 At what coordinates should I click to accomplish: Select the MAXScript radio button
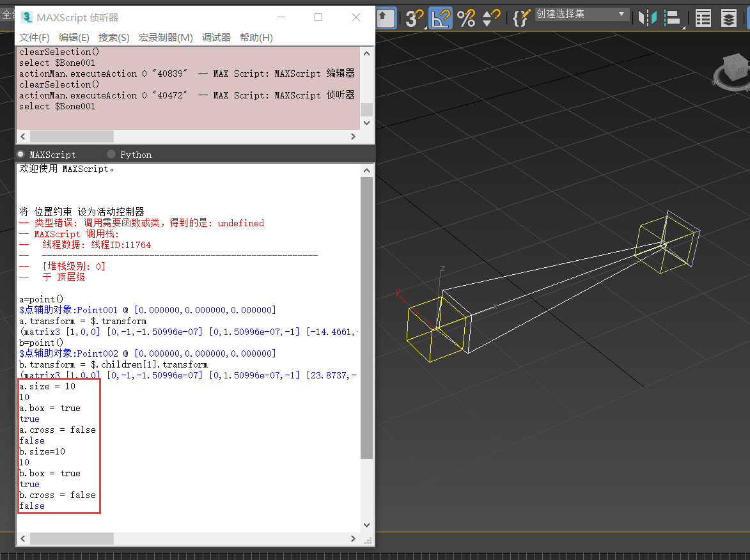click(20, 155)
